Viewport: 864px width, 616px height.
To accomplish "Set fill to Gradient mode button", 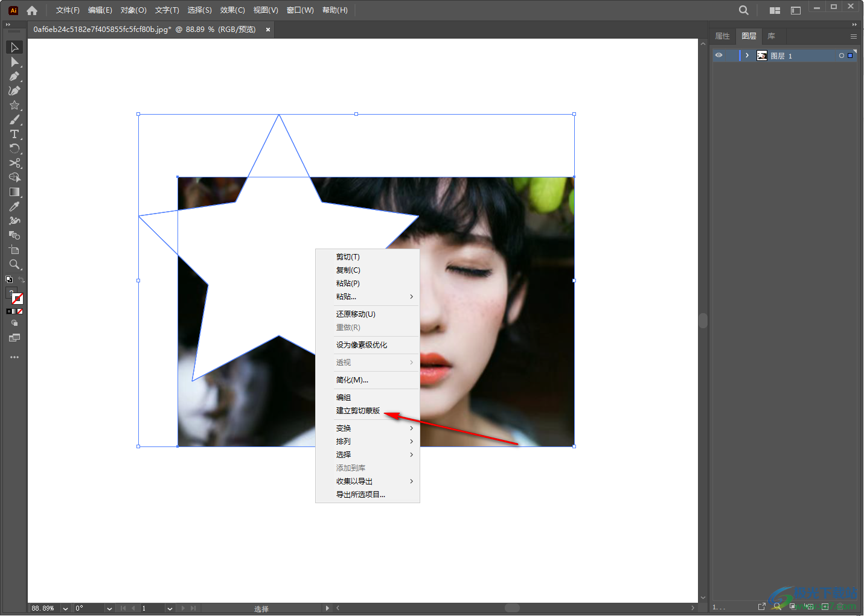I will coord(14,311).
